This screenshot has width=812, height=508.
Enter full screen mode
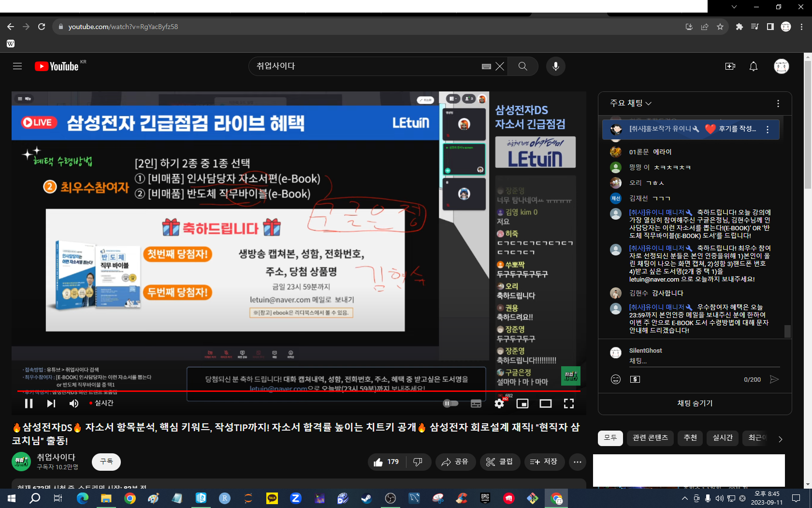point(569,403)
